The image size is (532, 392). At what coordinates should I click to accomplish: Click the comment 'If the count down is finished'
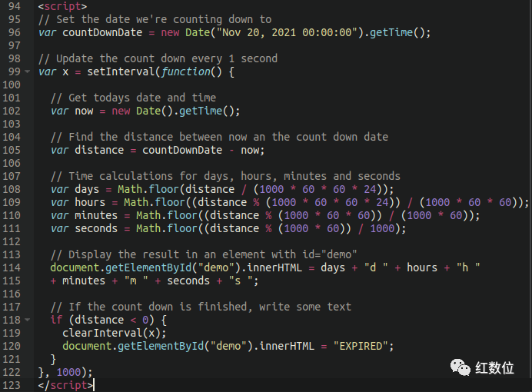pyautogui.click(x=201, y=307)
